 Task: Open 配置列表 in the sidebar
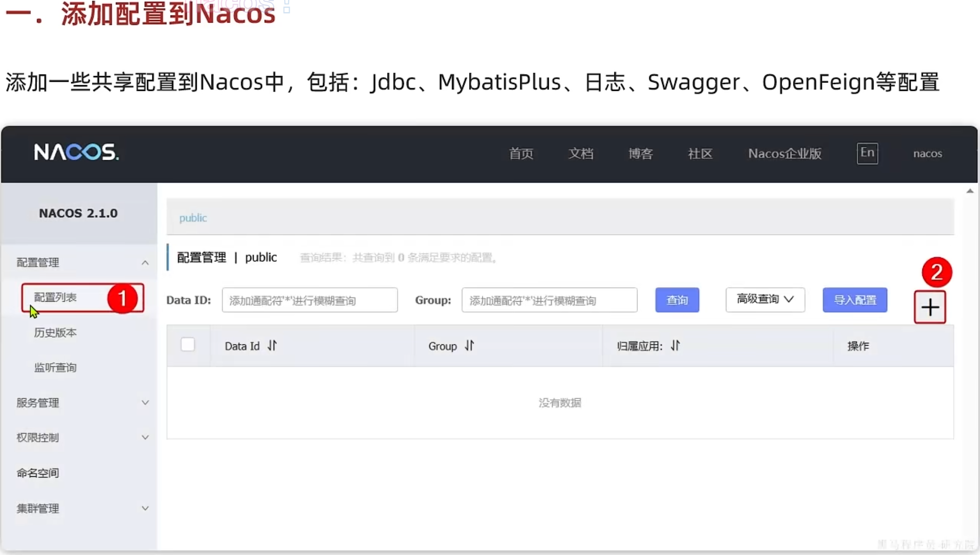[x=55, y=297]
